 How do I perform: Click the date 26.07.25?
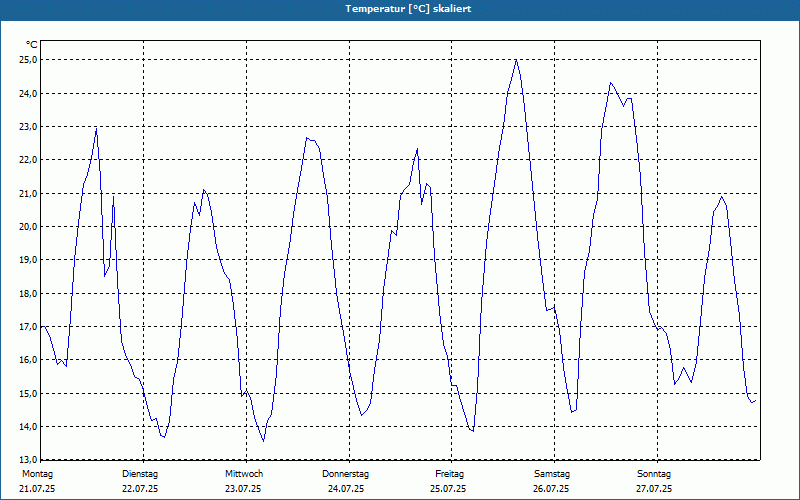tap(551, 489)
